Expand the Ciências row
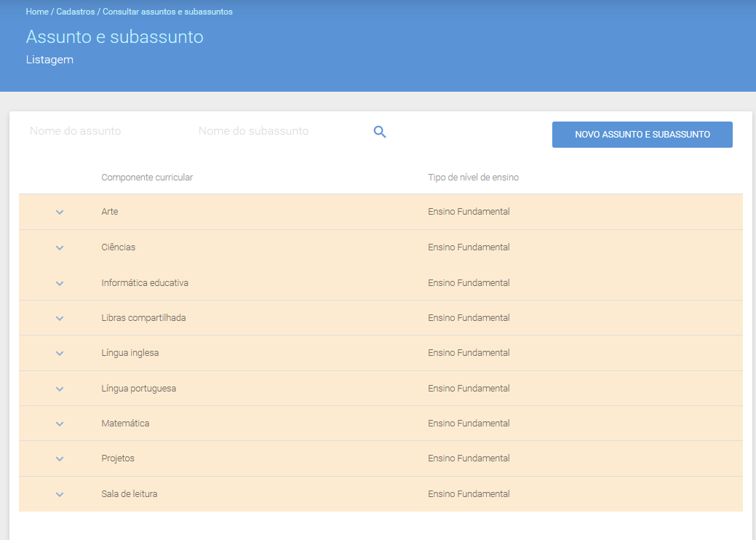This screenshot has width=756, height=540. [x=60, y=248]
